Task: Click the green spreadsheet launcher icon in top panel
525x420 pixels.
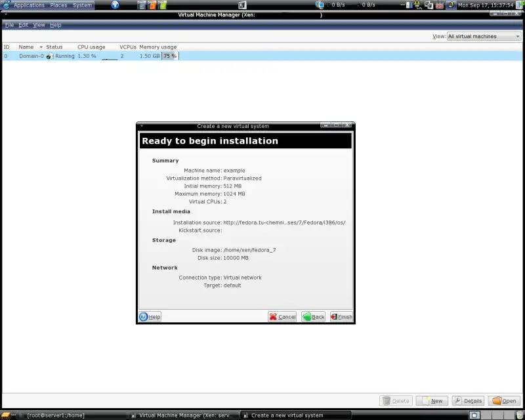Action: click(x=162, y=5)
